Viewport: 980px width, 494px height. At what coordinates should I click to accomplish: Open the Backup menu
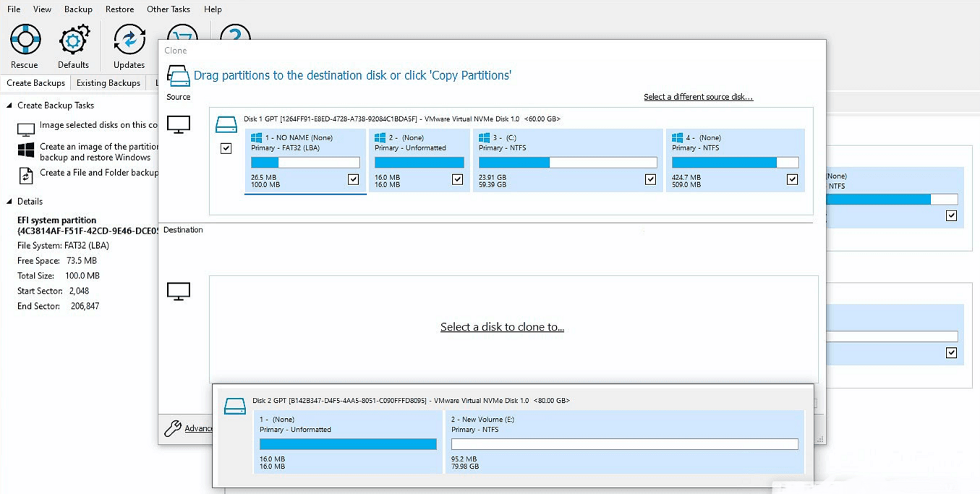(x=78, y=9)
